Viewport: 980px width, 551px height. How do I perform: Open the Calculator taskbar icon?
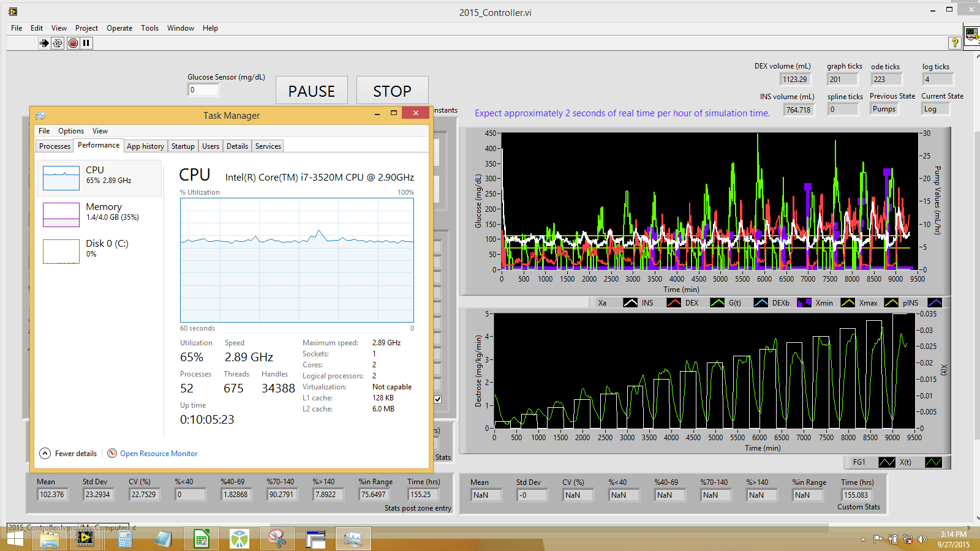pyautogui.click(x=125, y=539)
